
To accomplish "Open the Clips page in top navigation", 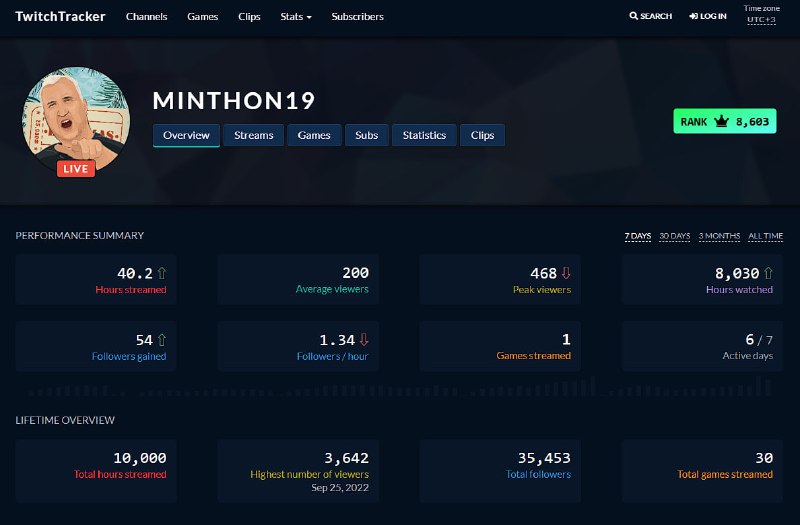I will pyautogui.click(x=249, y=17).
